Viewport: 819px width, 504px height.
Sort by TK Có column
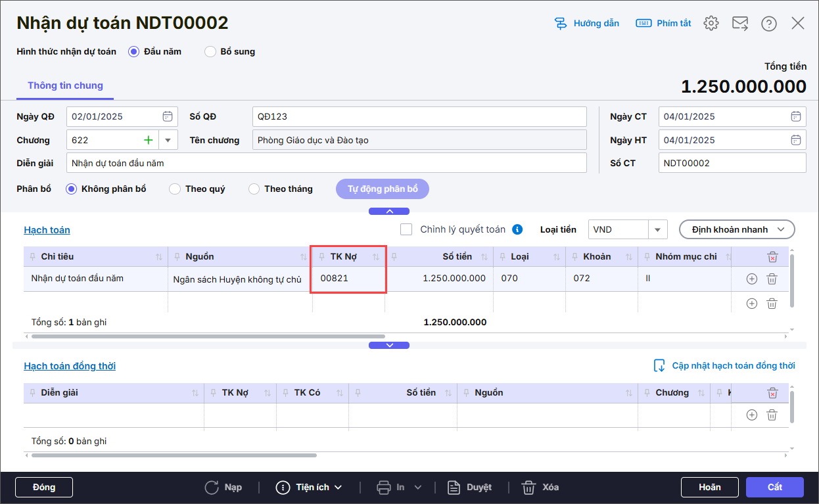[340, 393]
